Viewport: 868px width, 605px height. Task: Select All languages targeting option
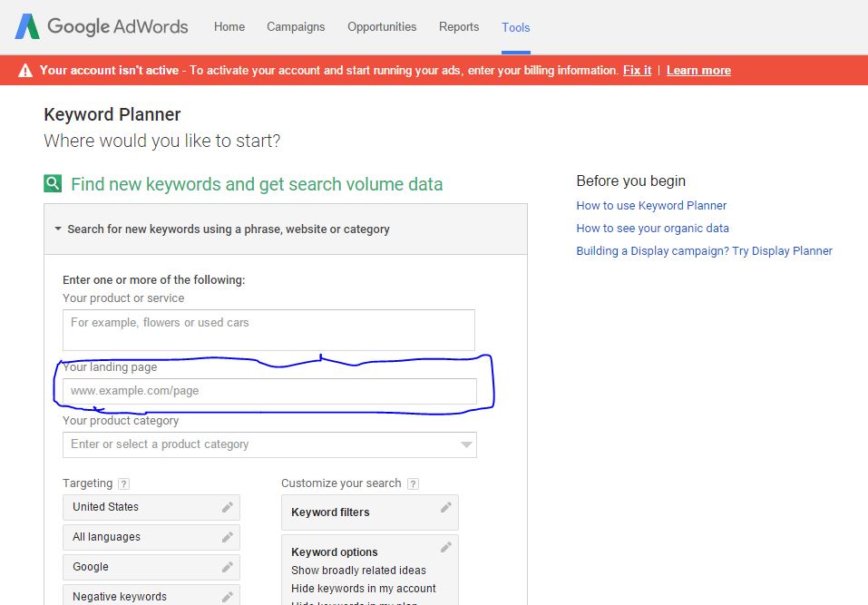(x=151, y=537)
